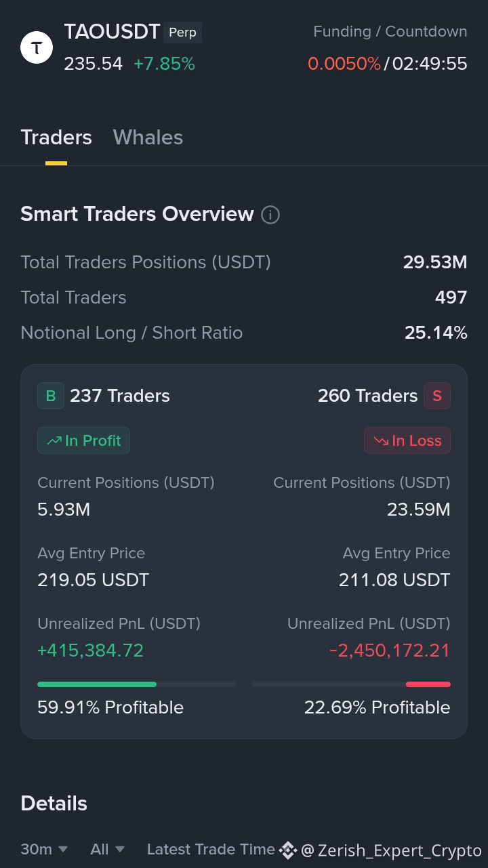This screenshot has height=868, width=488.
Task: Tap the 0.0050% funding rate value
Action: (x=344, y=64)
